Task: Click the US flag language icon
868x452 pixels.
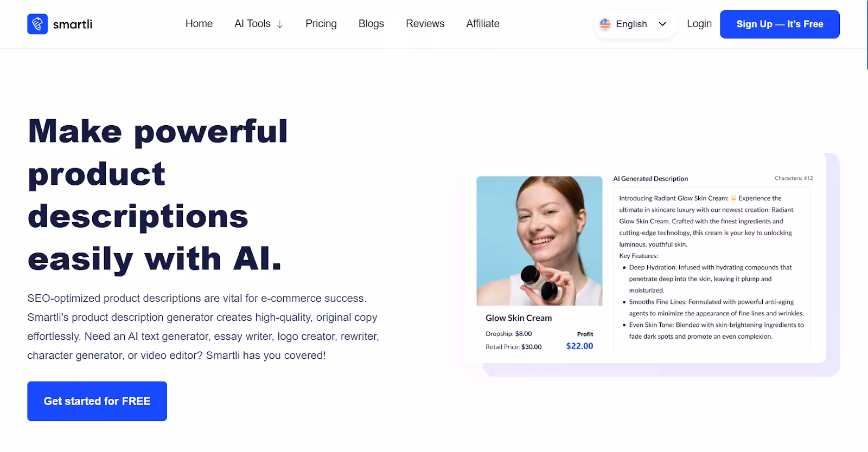Action: click(605, 24)
